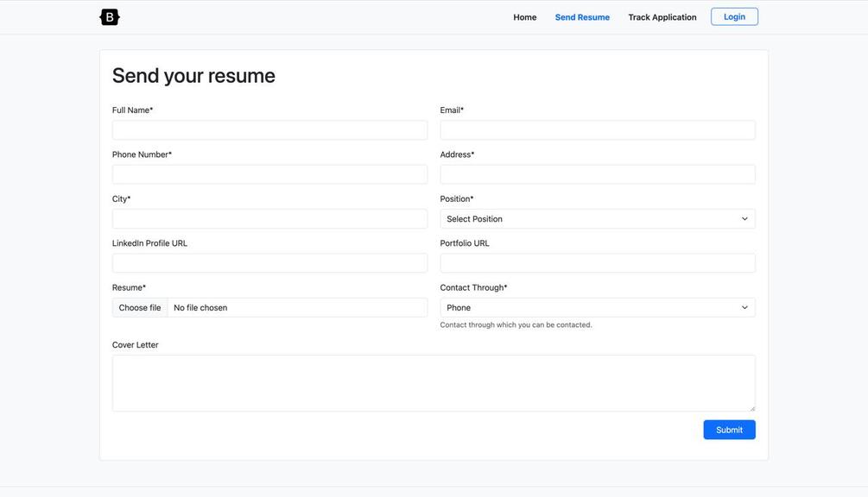Click the Login button
The image size is (868, 497).
[735, 16]
